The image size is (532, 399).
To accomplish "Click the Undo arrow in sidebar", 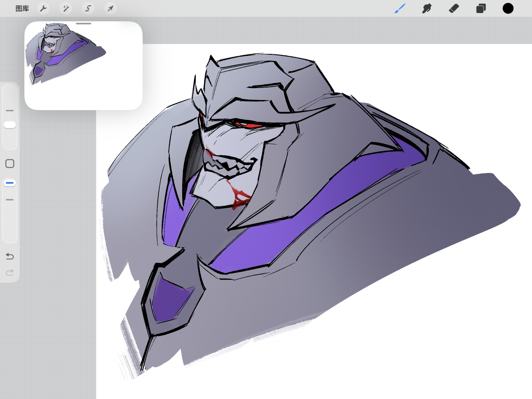I will point(10,256).
